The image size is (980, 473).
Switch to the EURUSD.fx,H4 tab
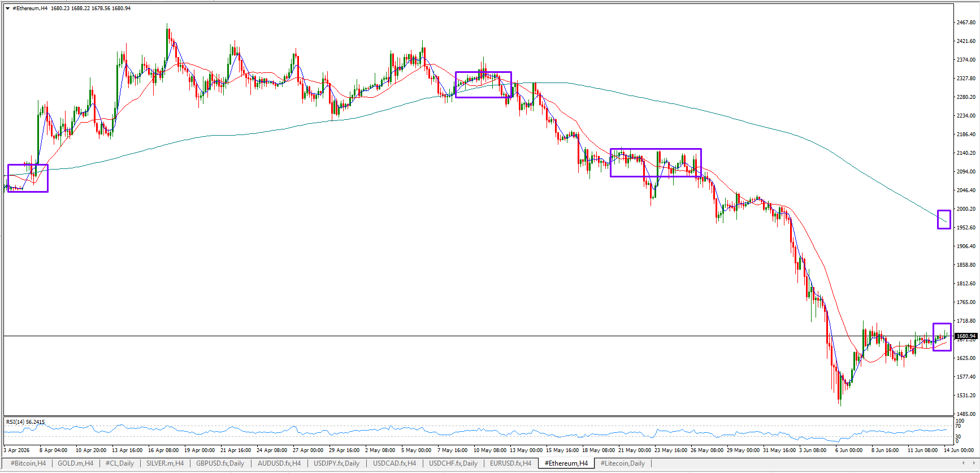click(x=511, y=463)
